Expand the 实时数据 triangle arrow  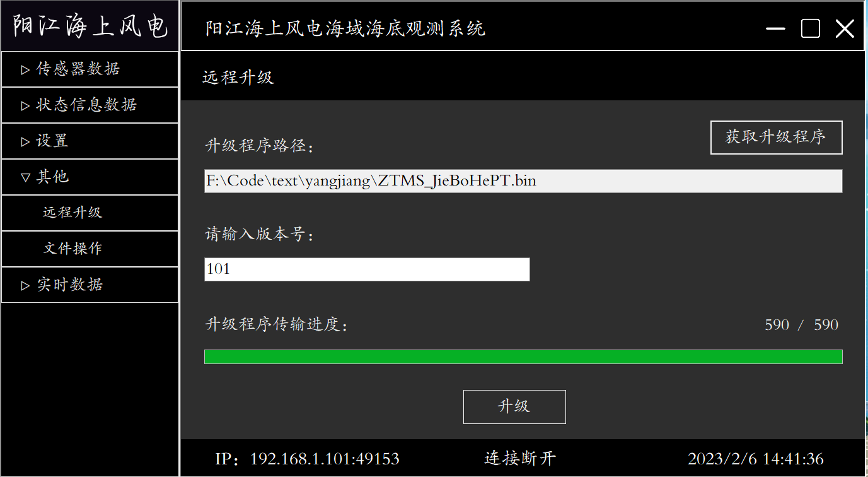tap(25, 285)
